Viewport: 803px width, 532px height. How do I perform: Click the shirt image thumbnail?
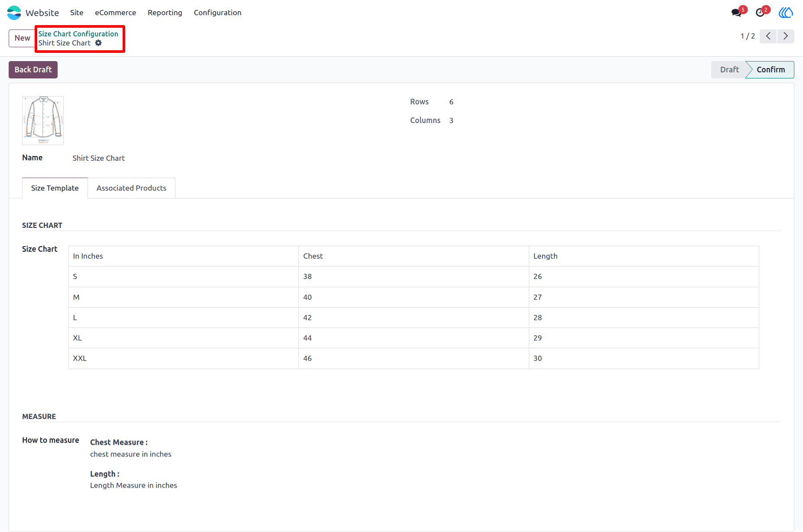[43, 120]
